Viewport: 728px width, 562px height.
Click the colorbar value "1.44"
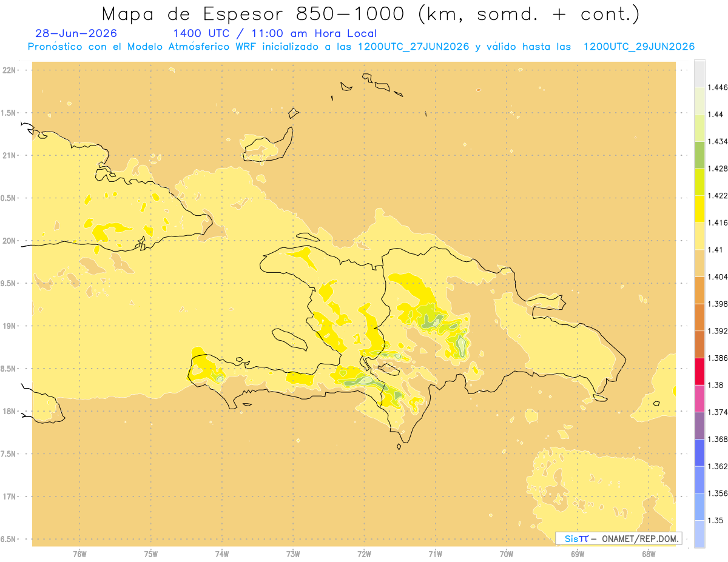716,114
